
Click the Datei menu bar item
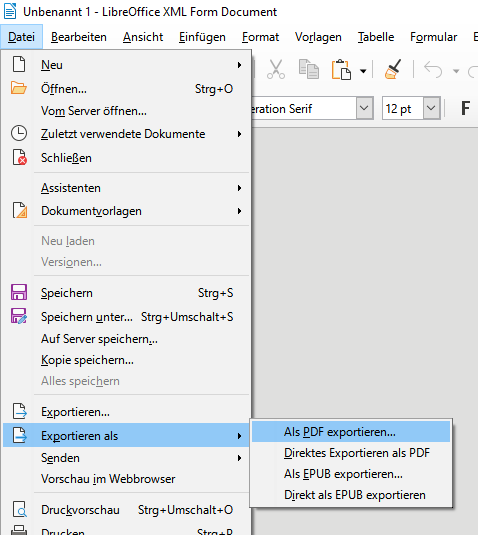21,37
